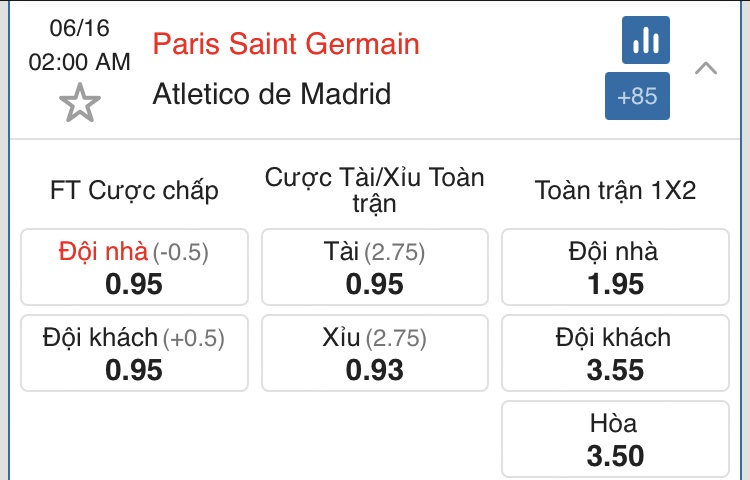Toggle favorite star for this match
Screen dimensions: 750x480
80,103
